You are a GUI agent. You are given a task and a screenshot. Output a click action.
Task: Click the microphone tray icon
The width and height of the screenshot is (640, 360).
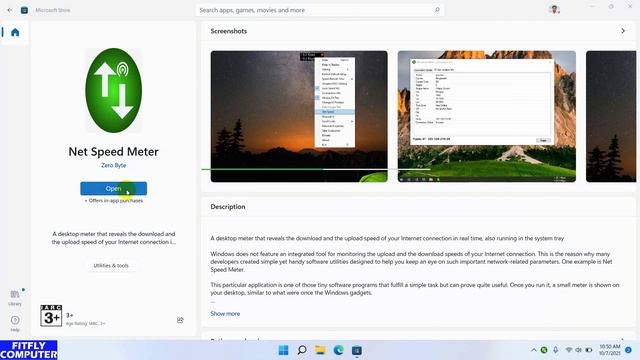[x=556, y=350]
